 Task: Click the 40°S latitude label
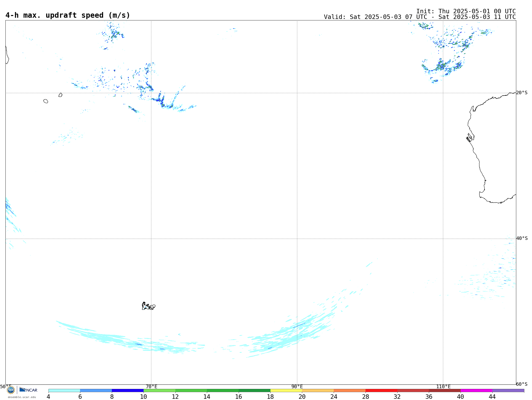click(x=522, y=238)
